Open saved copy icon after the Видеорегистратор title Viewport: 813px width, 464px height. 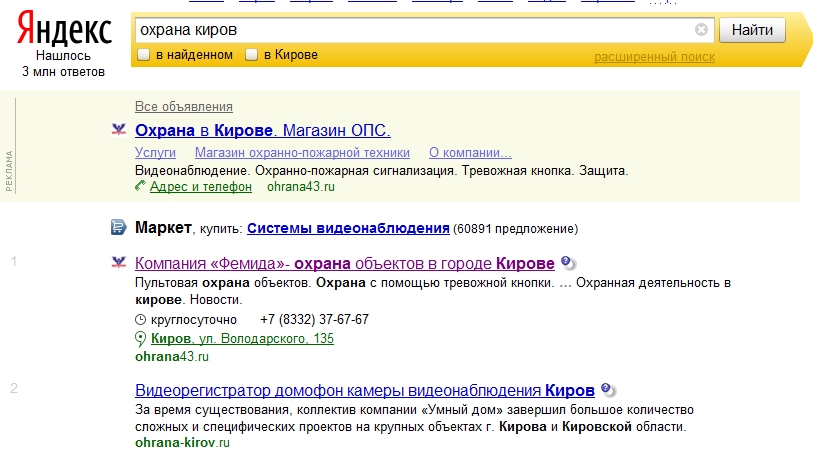[609, 389]
